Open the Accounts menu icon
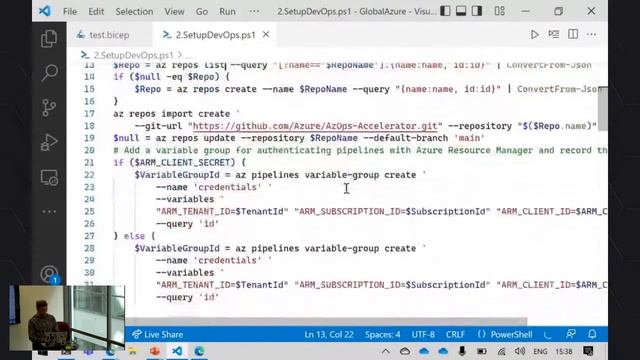 pos(49,274)
